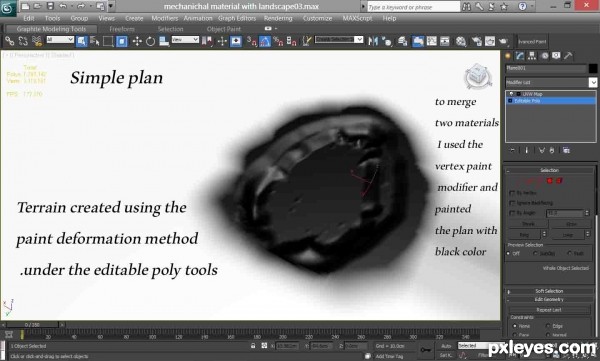
Task: Open the reference coordinate system View dropdown
Action: [185, 39]
